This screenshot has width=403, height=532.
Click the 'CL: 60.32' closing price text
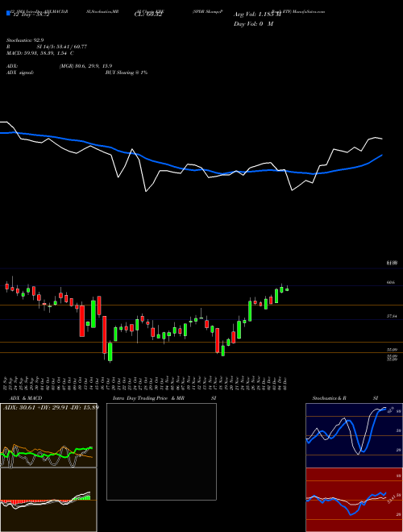(147, 15)
